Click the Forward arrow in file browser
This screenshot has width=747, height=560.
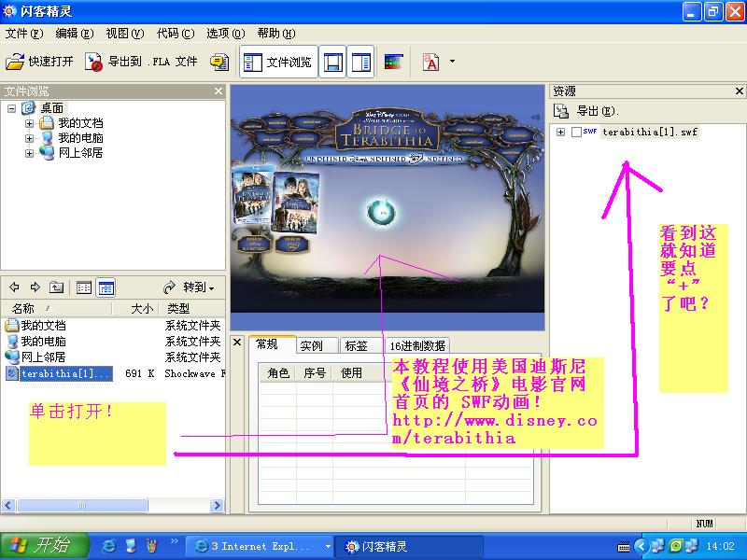tap(35, 287)
